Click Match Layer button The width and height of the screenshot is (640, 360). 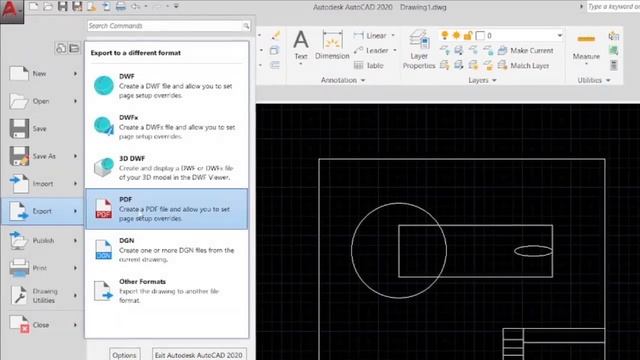point(524,65)
